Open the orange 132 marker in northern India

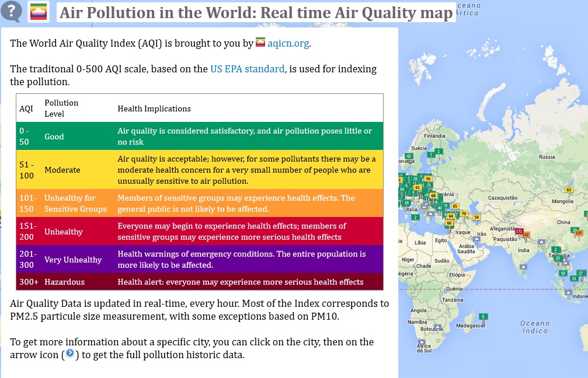point(526,235)
